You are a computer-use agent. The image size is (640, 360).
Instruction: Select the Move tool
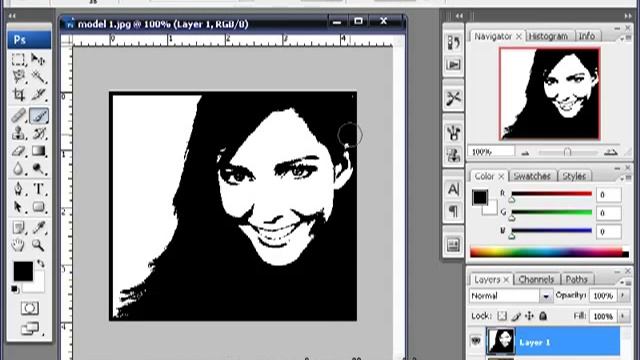(x=39, y=60)
